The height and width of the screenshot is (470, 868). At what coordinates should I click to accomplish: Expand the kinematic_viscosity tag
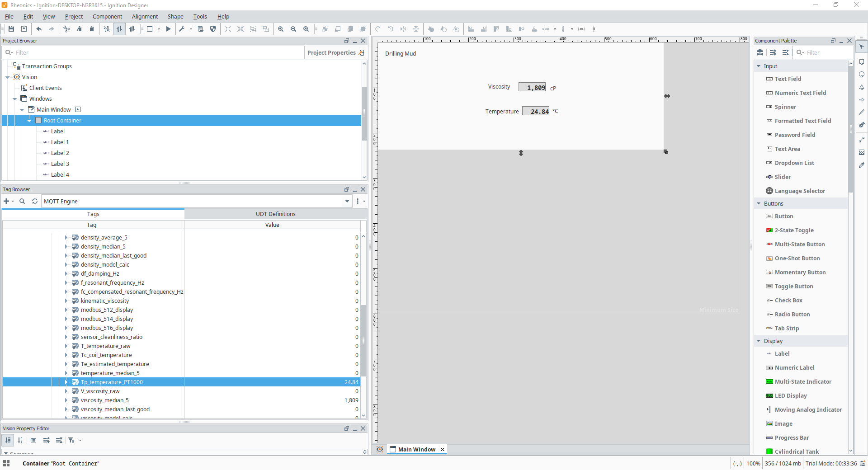point(66,301)
